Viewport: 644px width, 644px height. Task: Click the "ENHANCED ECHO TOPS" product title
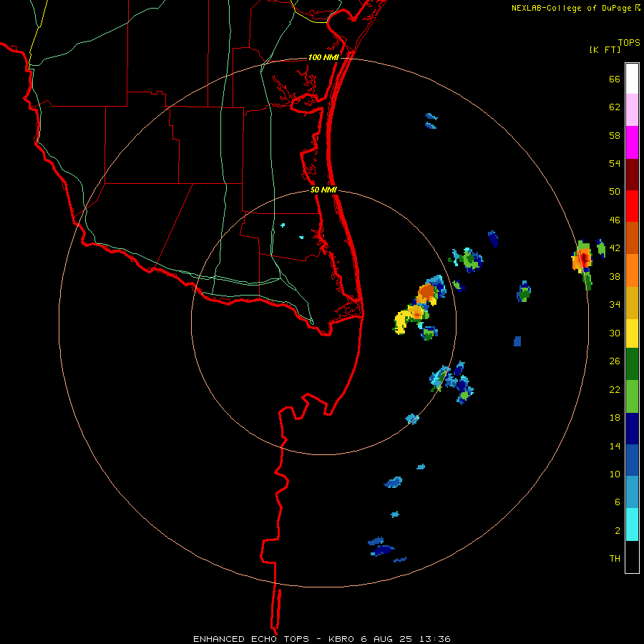pyautogui.click(x=251, y=639)
